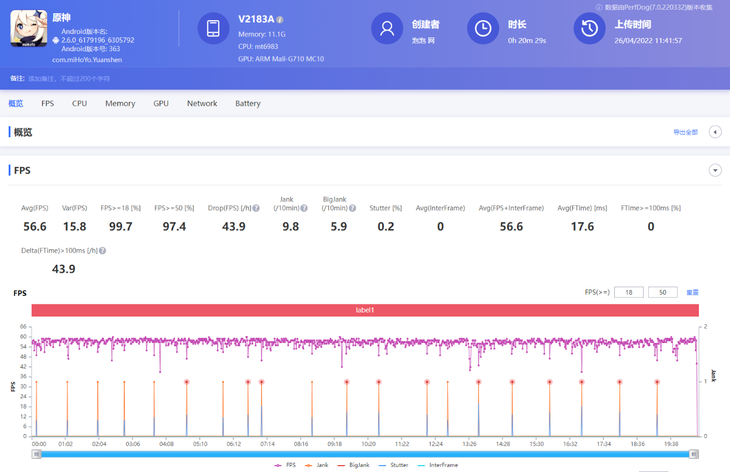Click the duration clock icon
Viewport: 730px width, 472px height.
[482, 29]
